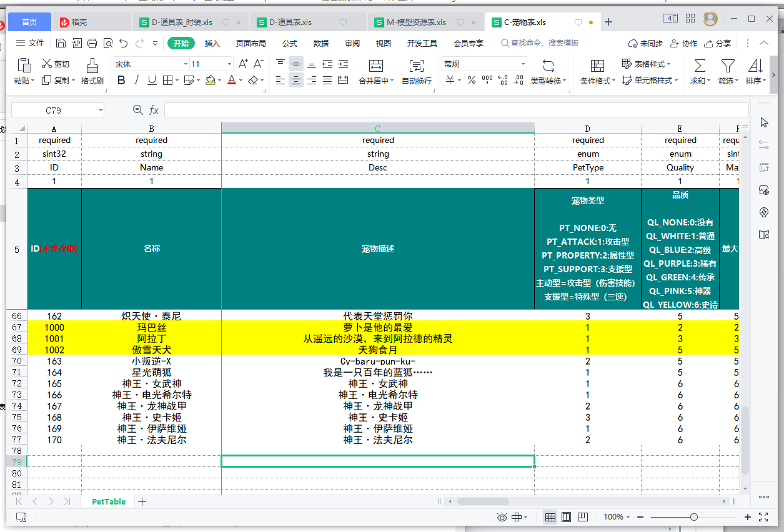The image size is (784, 532).
Task: Switch to the 公式 (Formulas) ribbon tab
Action: click(290, 43)
